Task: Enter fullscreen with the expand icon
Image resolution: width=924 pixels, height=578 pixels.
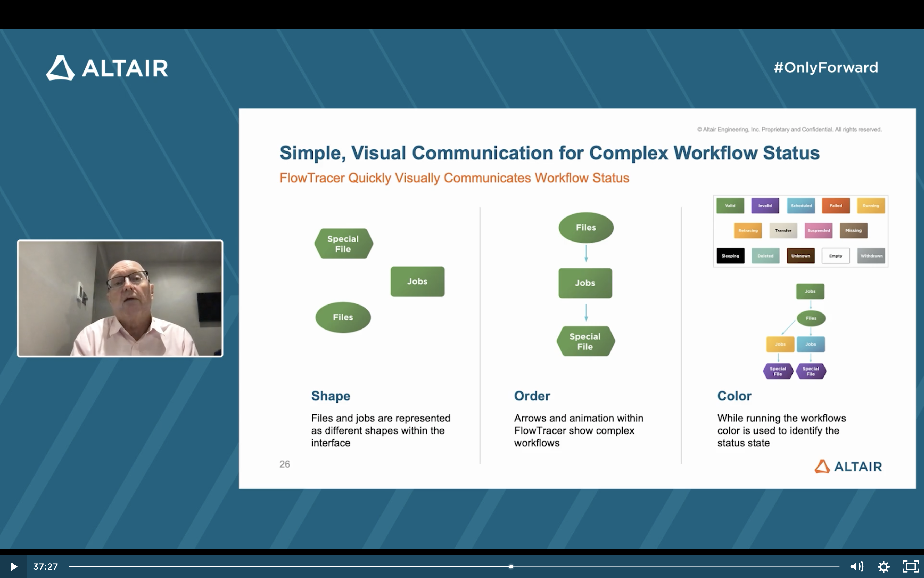Action: 911,566
